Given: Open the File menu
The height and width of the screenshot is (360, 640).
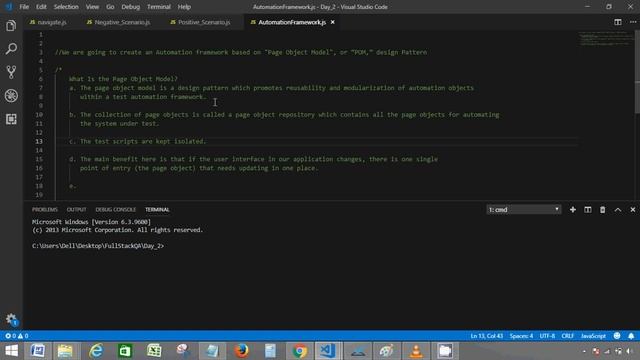Looking at the screenshot, I should (24, 7).
